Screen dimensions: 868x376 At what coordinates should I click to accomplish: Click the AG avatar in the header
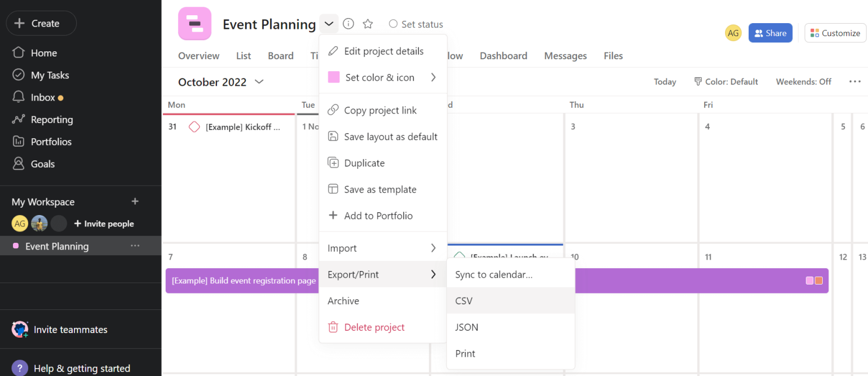pyautogui.click(x=733, y=33)
